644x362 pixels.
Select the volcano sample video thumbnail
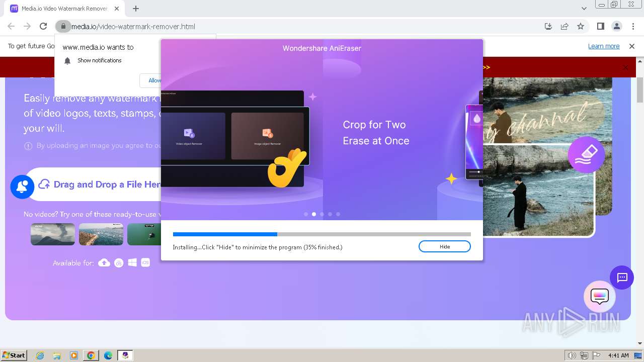tap(53, 234)
